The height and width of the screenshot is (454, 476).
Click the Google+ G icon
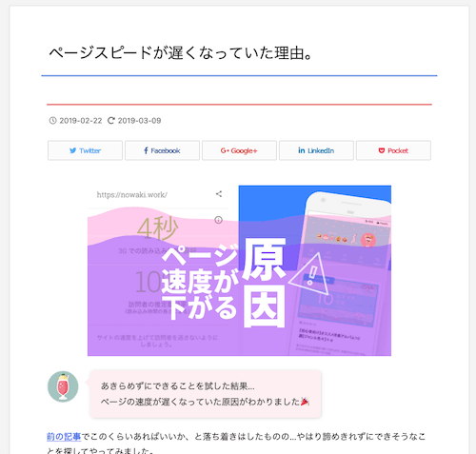(225, 150)
